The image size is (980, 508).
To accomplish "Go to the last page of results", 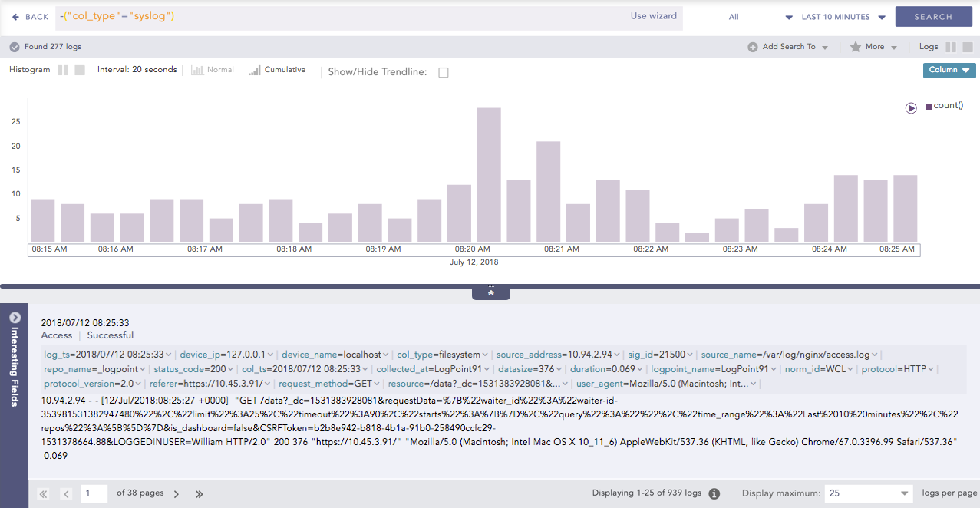I will click(200, 494).
